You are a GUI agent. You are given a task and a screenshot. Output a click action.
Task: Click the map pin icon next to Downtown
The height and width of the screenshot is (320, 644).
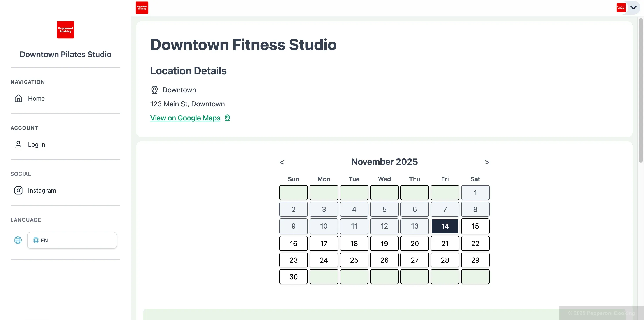(154, 90)
